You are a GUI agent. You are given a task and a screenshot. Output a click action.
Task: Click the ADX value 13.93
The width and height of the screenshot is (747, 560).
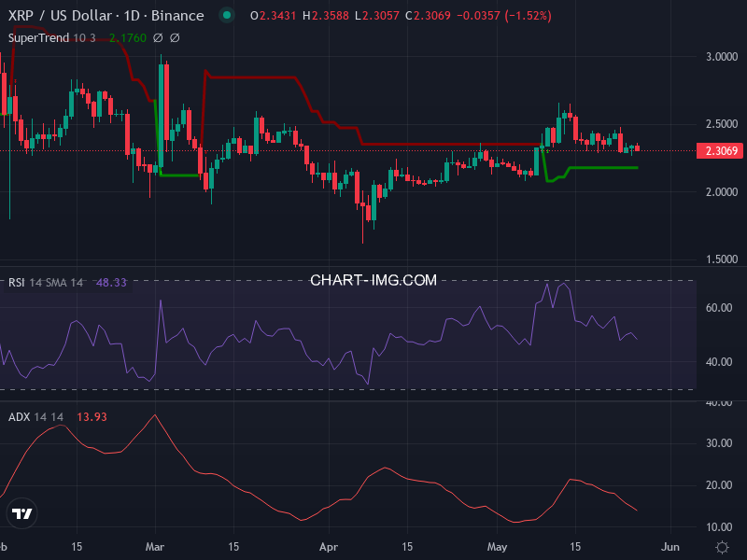point(92,417)
